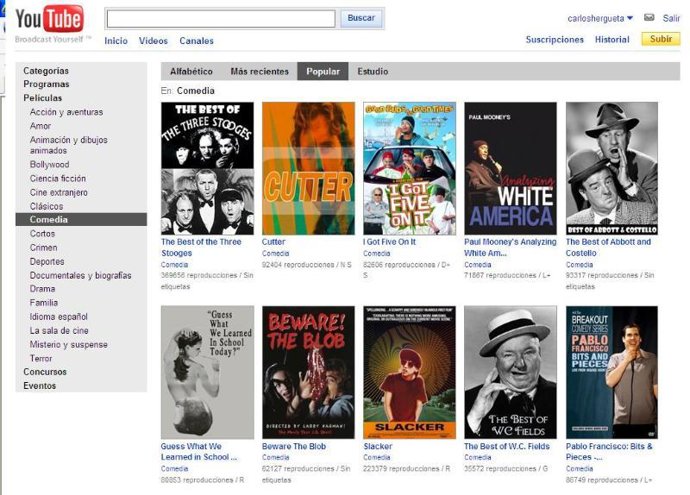Choose the Terror genre in sidebar

point(41,358)
